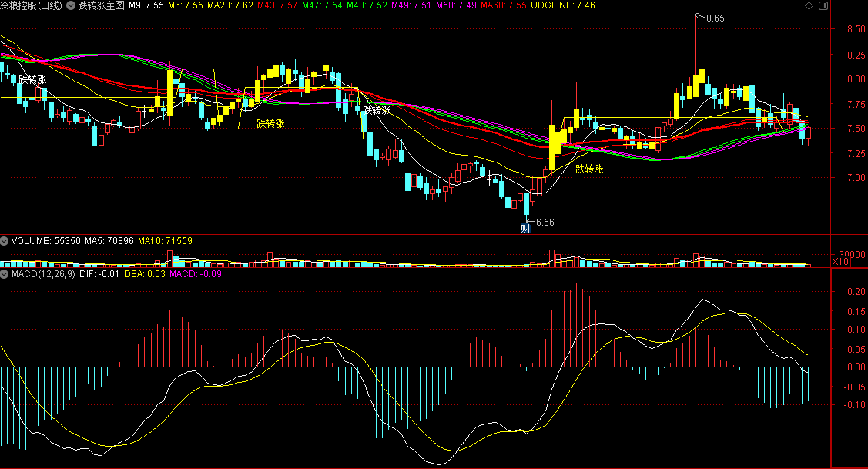Click the 6.56 low price annotation
Screen dimensions: 868x469
coord(545,222)
